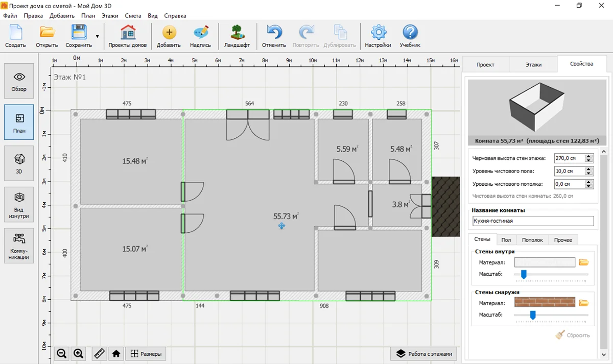Add a caption with Надпись tool

(x=200, y=36)
